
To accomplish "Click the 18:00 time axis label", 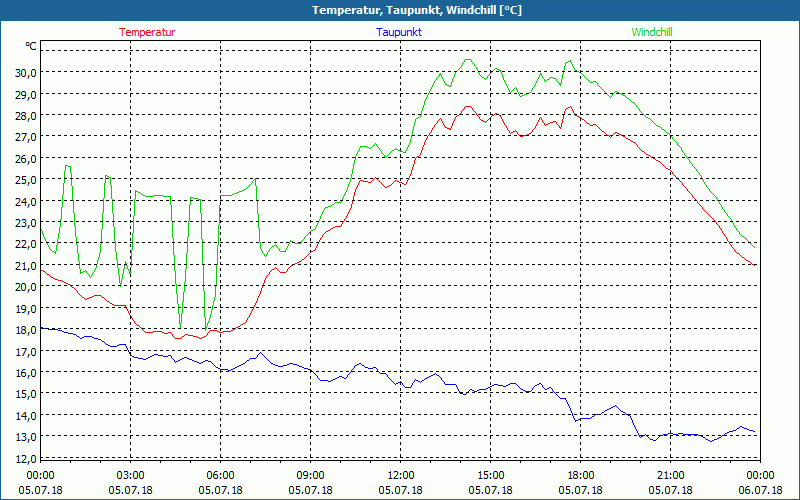I will pos(581,476).
